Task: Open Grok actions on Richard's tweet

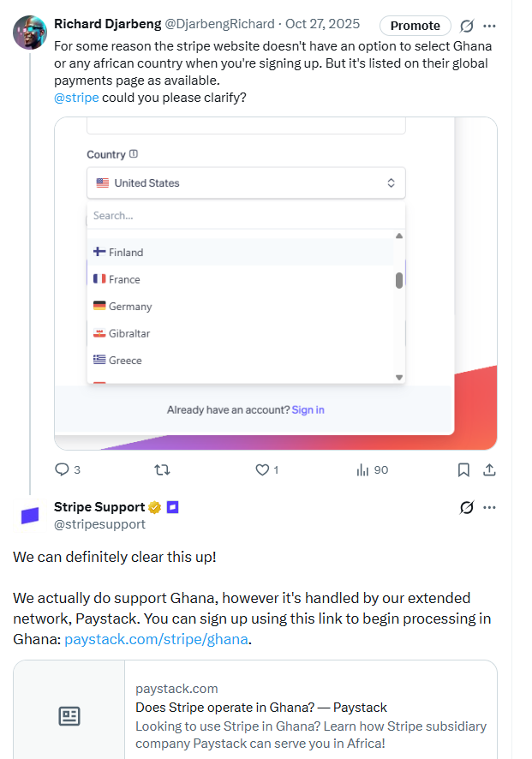Action: click(466, 27)
